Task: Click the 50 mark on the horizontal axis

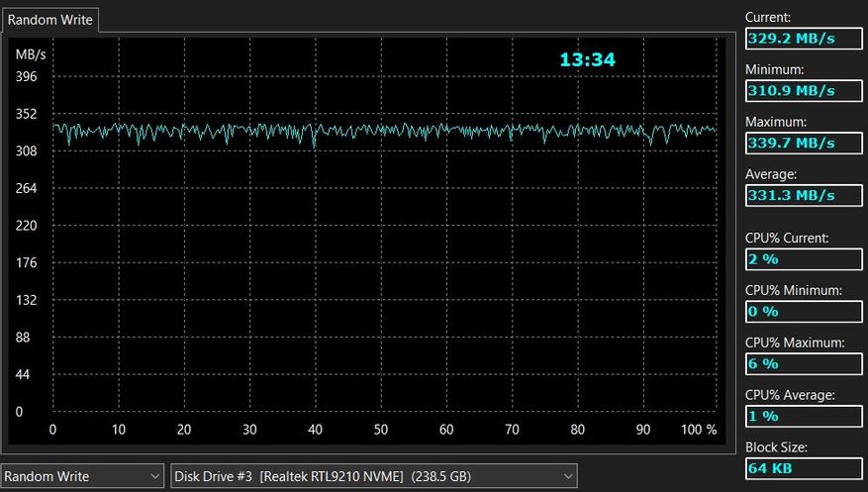Action: coord(381,430)
